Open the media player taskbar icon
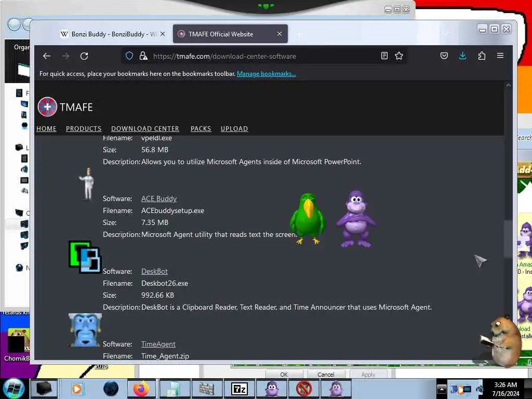The width and height of the screenshot is (532, 399). [x=77, y=389]
